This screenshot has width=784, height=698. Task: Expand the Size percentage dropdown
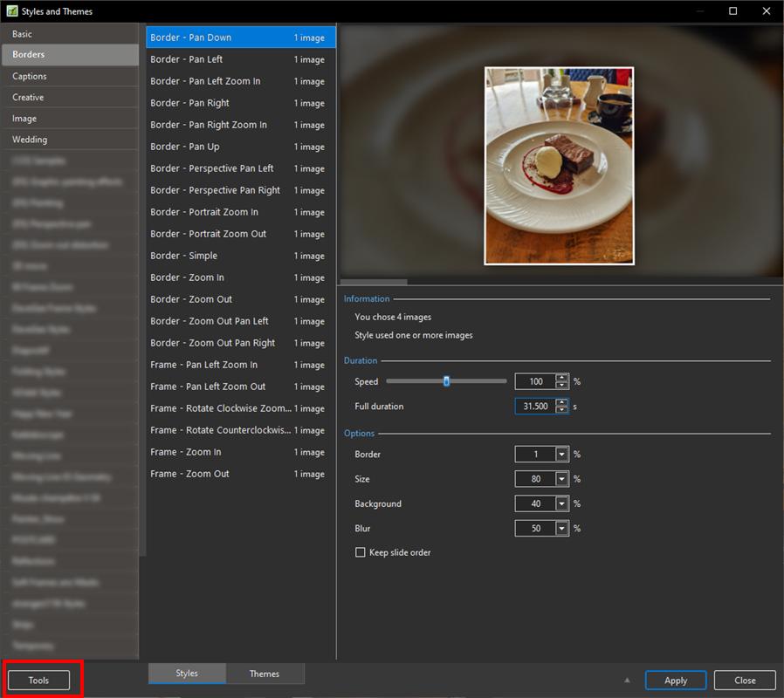pyautogui.click(x=561, y=479)
